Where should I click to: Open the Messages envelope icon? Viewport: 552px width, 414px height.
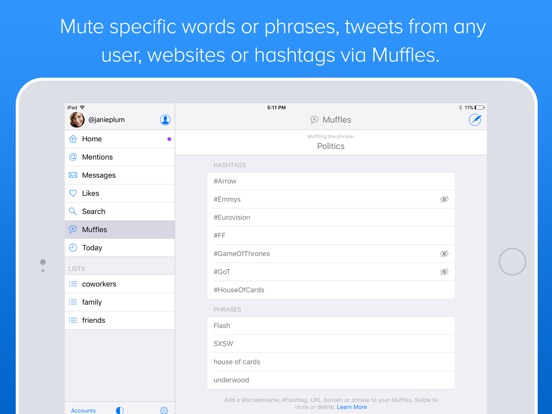(73, 175)
